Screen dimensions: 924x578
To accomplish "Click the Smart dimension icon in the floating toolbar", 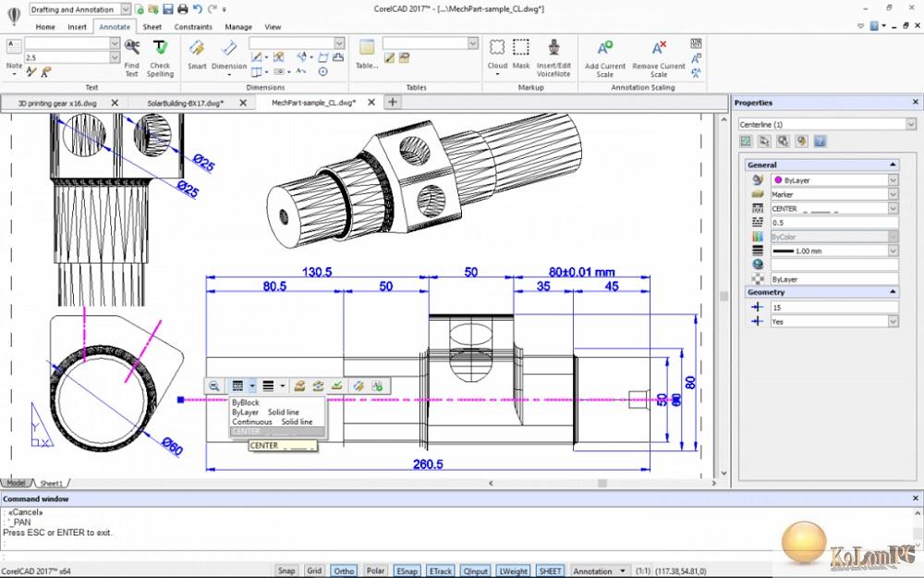I will tap(359, 387).
